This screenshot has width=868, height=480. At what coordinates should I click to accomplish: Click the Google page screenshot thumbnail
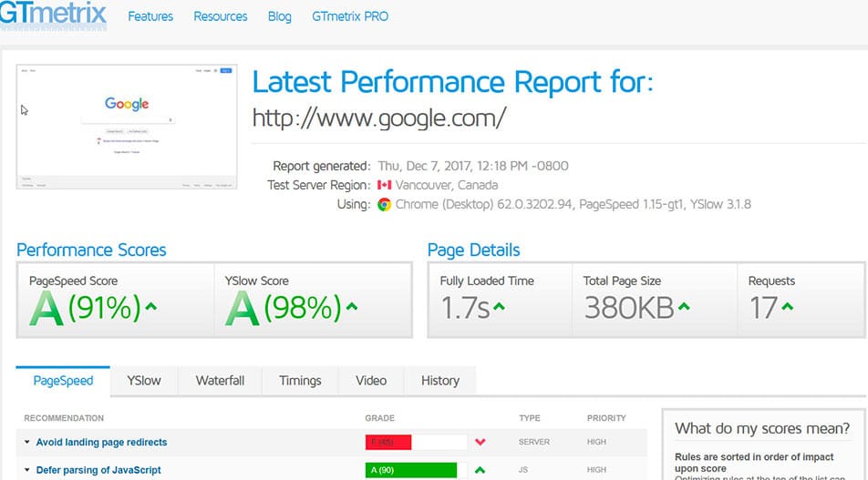[x=126, y=127]
